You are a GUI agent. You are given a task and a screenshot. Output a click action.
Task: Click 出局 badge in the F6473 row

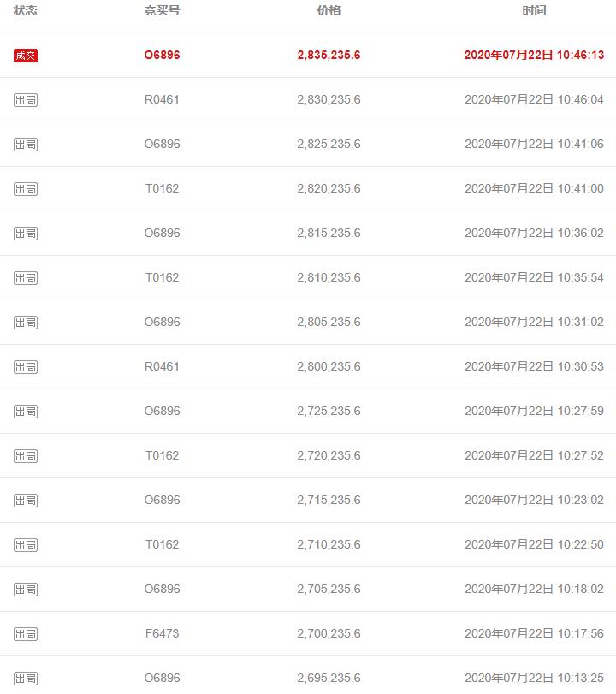click(26, 634)
